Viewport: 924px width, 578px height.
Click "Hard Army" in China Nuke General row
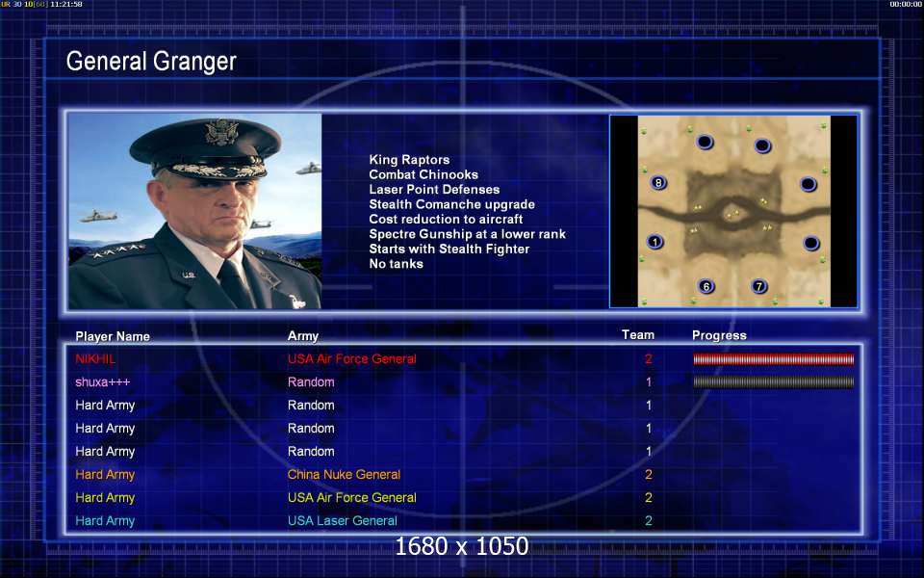(105, 475)
